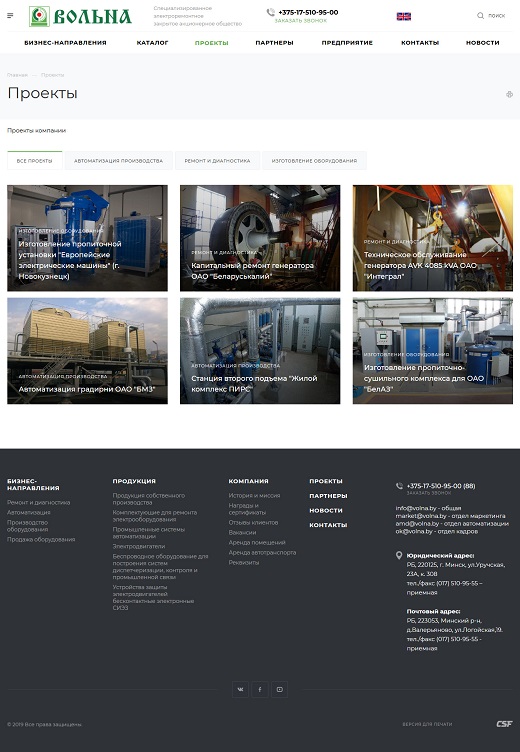520x752 pixels.
Task: Click the Версия для печати link
Action: pyautogui.click(x=427, y=724)
